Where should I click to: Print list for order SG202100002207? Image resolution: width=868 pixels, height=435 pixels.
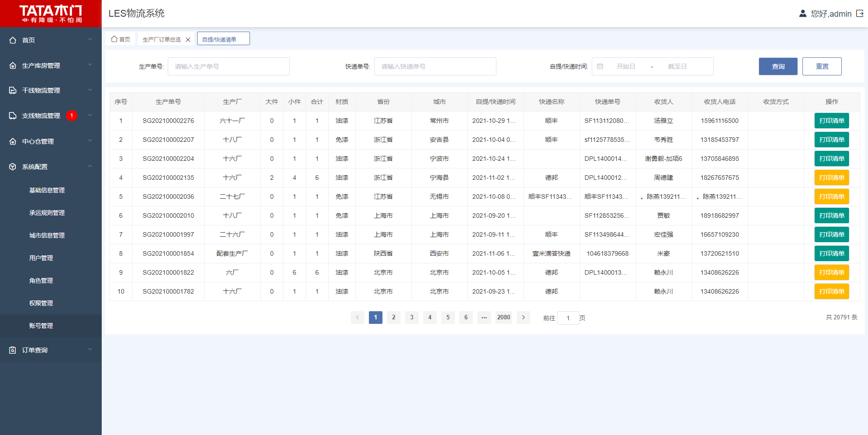pyautogui.click(x=832, y=140)
